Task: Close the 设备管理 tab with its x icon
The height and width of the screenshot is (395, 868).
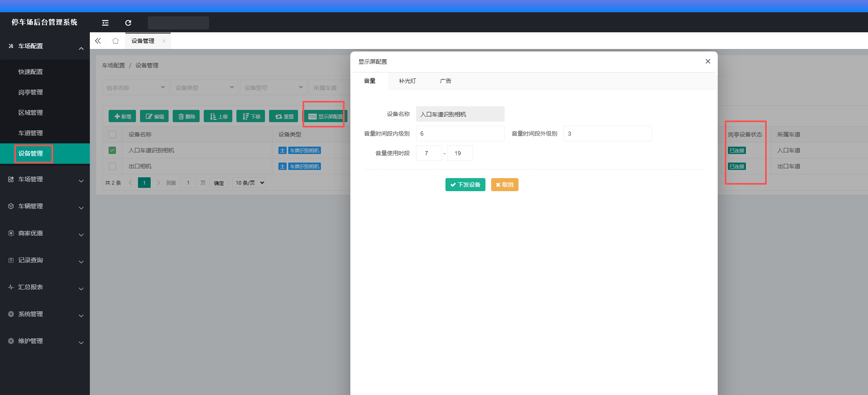Action: pos(164,41)
